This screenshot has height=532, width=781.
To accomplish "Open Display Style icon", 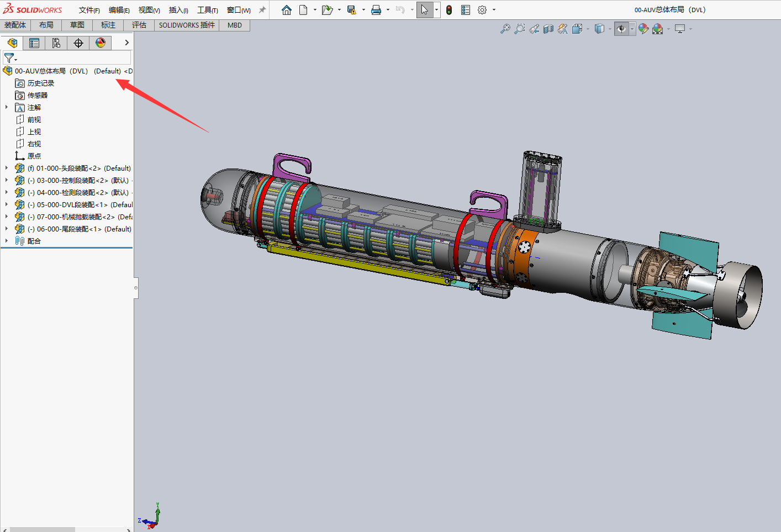I will 599,29.
